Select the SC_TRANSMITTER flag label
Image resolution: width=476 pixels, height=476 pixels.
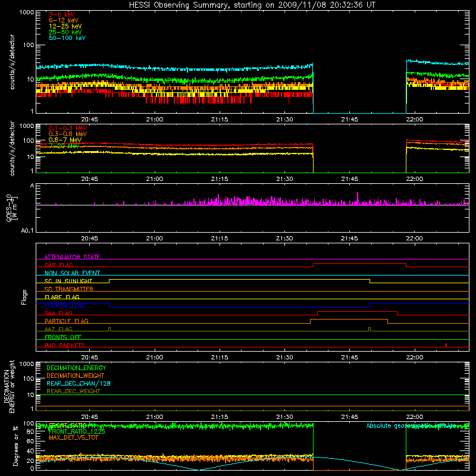tap(68, 289)
